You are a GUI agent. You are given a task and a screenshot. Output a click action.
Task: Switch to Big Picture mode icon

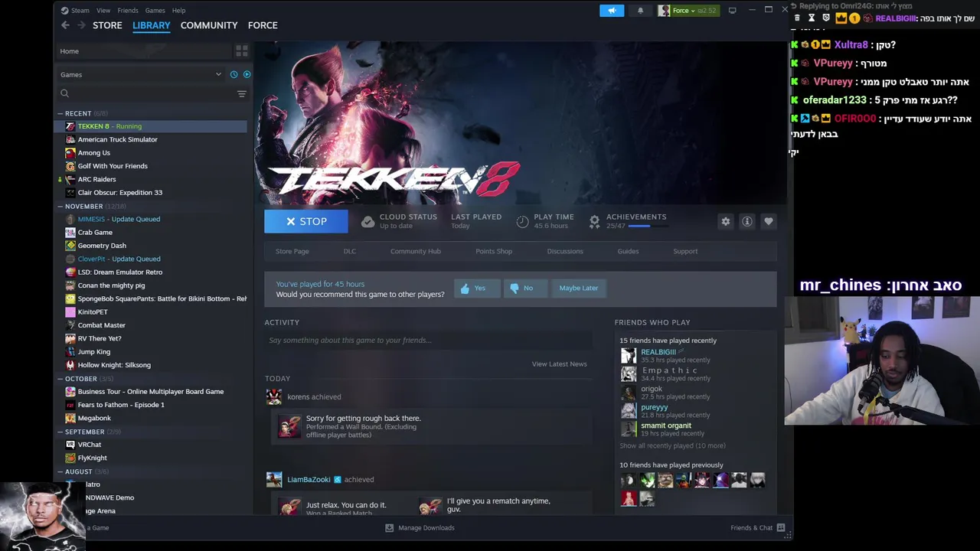coord(732,11)
